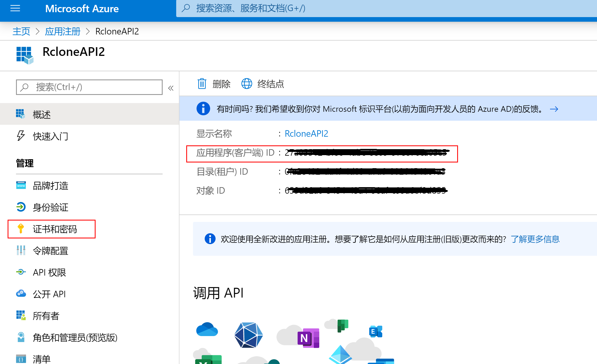The height and width of the screenshot is (364, 597).
Task: Click the 品牌打造 www icon
Action: click(x=21, y=185)
